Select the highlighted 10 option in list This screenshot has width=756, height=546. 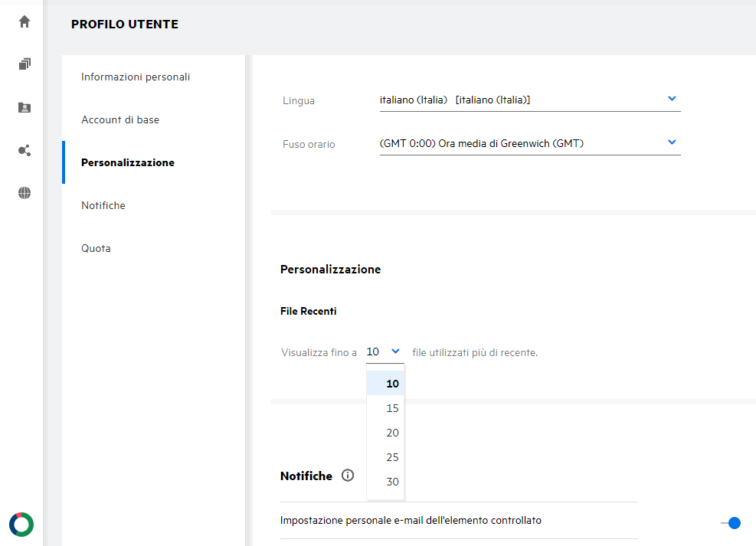click(x=392, y=384)
